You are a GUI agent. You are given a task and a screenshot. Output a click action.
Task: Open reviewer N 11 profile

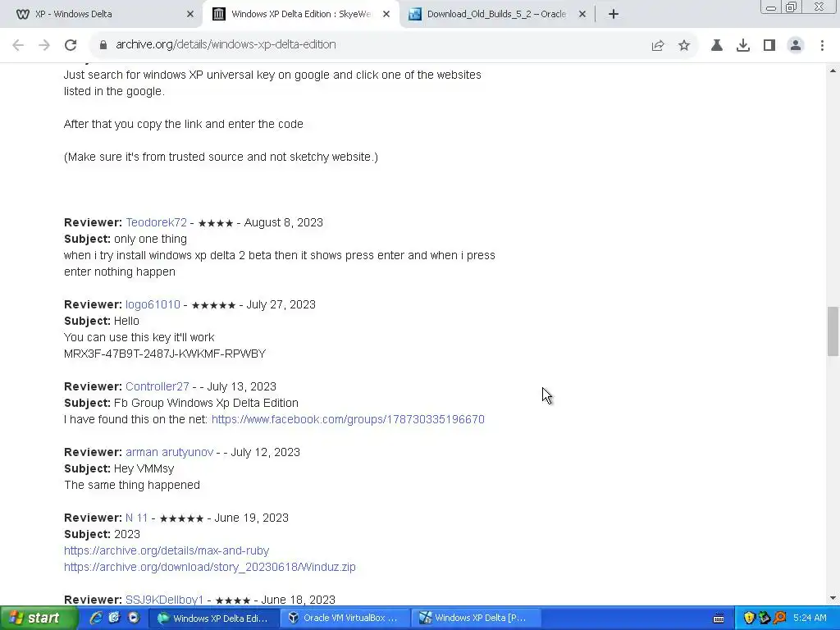[136, 518]
